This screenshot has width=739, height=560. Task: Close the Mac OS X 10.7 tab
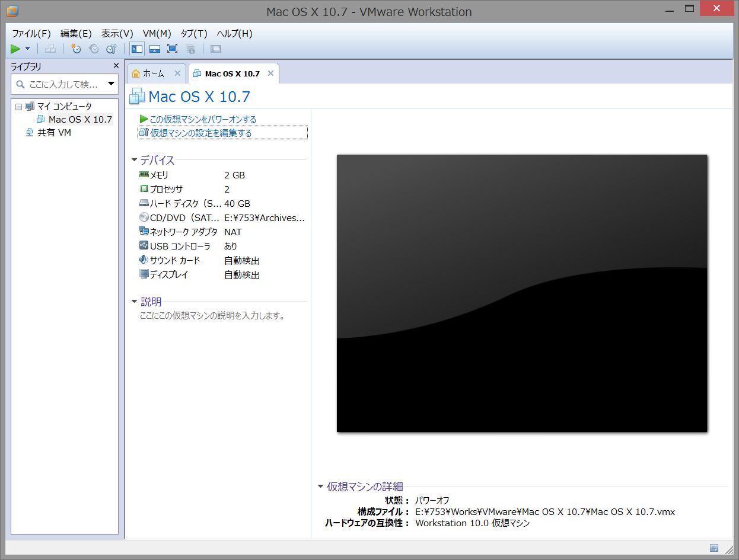pyautogui.click(x=270, y=73)
